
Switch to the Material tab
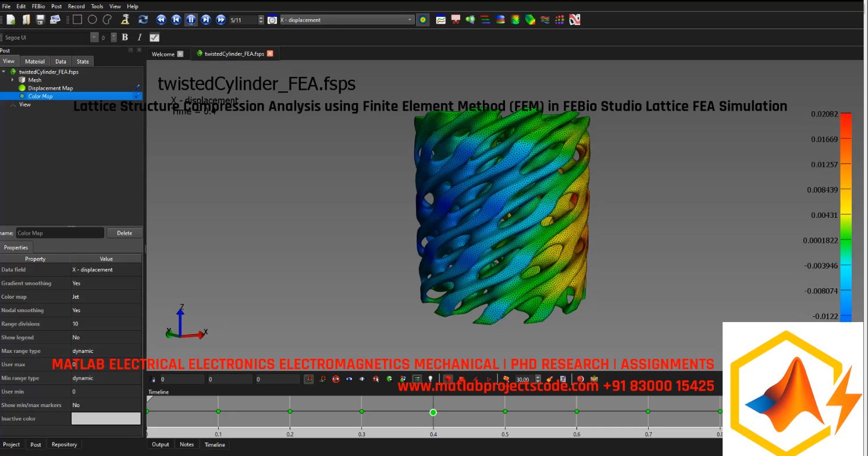[34, 61]
